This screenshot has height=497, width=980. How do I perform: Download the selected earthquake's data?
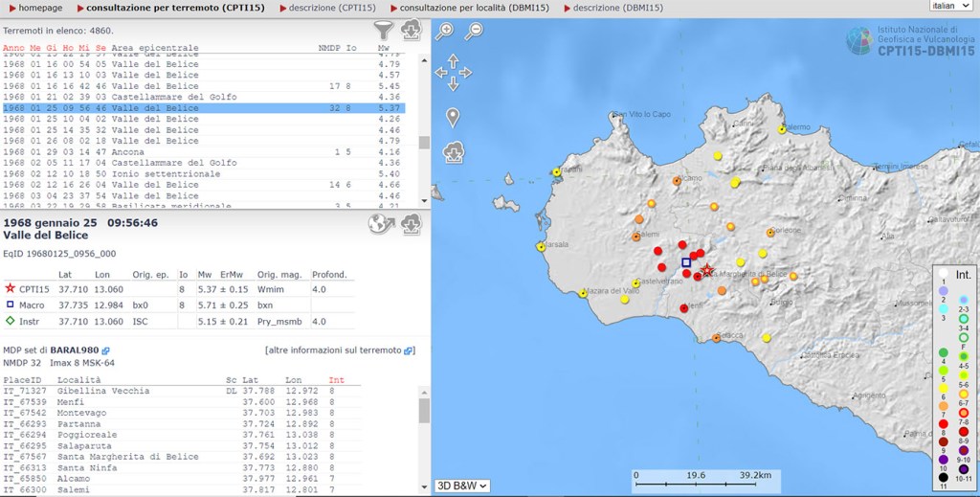(x=411, y=224)
